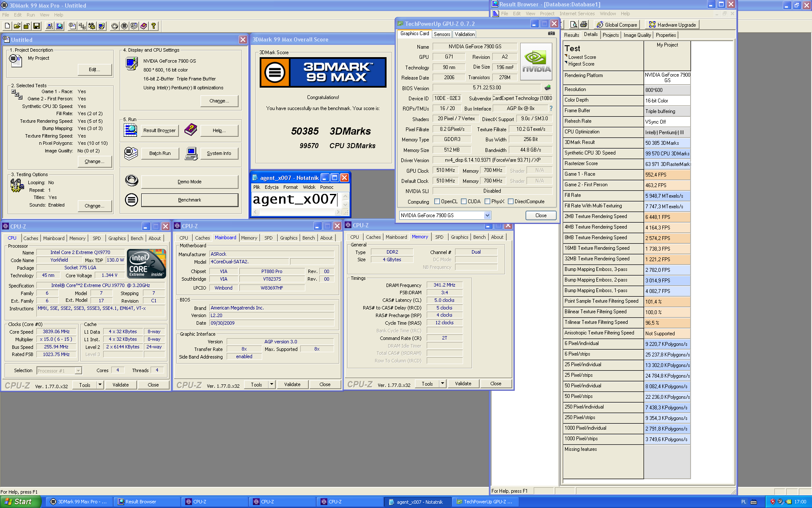Click Result Browser icon beside Run section

(131, 130)
